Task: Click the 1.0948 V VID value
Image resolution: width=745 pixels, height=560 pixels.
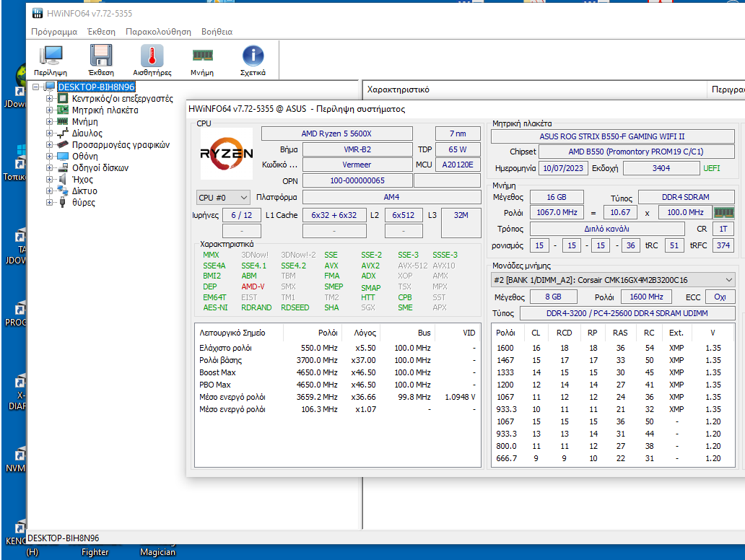Action: [460, 397]
